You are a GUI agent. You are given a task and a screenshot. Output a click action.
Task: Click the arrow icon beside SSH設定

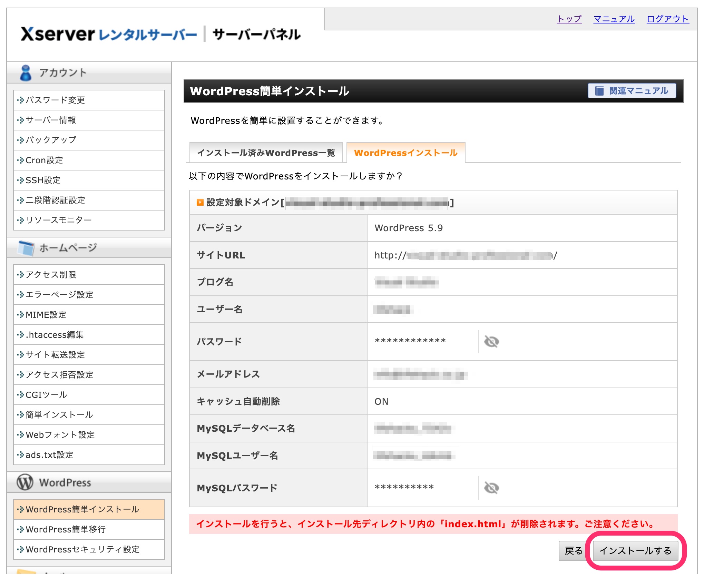pyautogui.click(x=21, y=180)
